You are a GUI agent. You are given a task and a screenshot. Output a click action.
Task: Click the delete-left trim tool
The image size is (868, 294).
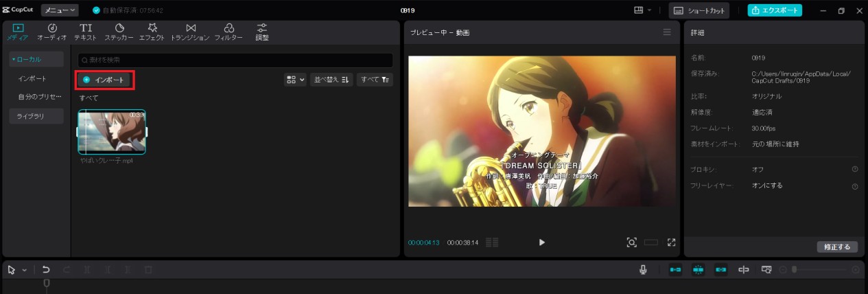click(x=108, y=270)
